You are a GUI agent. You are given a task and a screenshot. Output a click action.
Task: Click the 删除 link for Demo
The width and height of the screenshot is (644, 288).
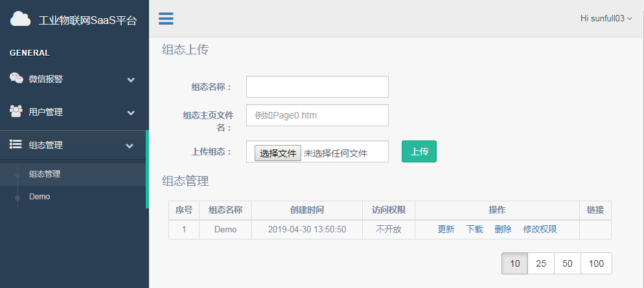coord(503,229)
